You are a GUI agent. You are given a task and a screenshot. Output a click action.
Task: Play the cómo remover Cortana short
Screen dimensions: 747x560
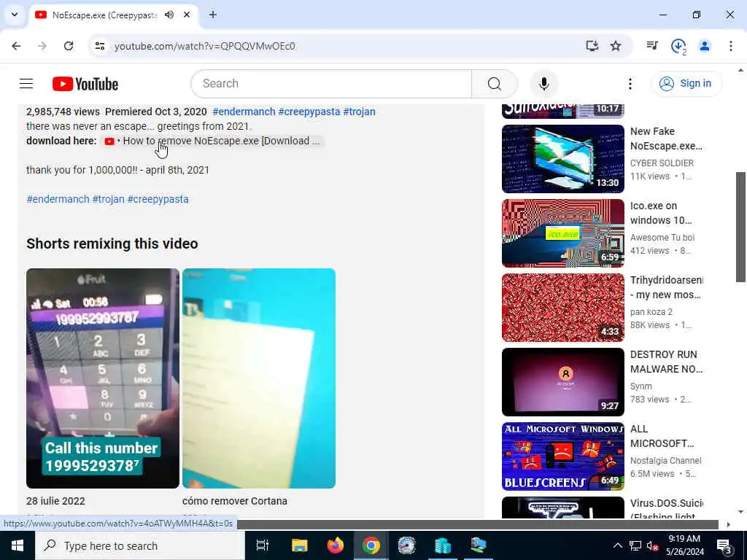pos(259,378)
